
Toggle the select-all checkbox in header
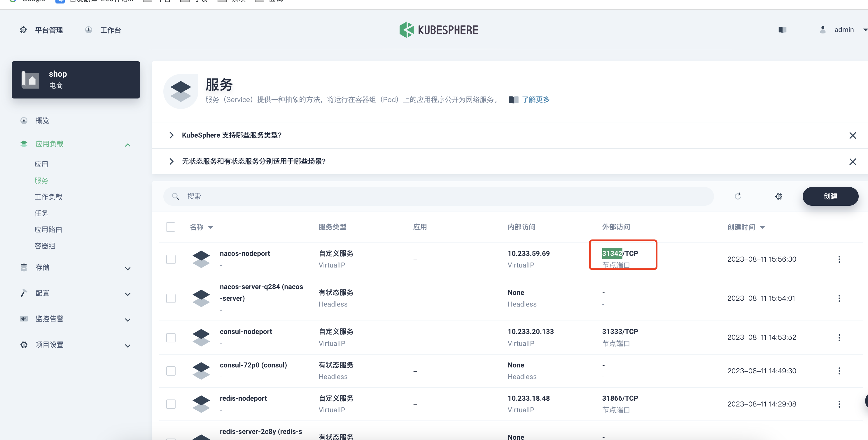[x=171, y=227]
